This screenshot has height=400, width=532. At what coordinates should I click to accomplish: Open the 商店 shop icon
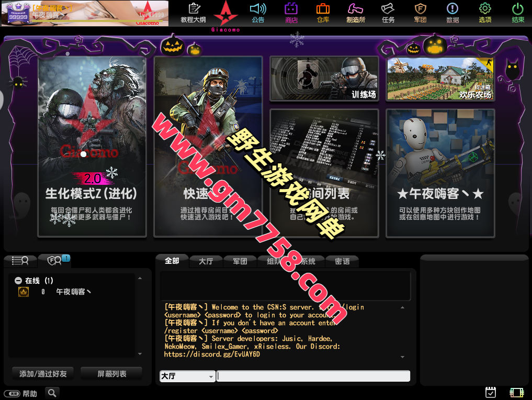point(291,14)
